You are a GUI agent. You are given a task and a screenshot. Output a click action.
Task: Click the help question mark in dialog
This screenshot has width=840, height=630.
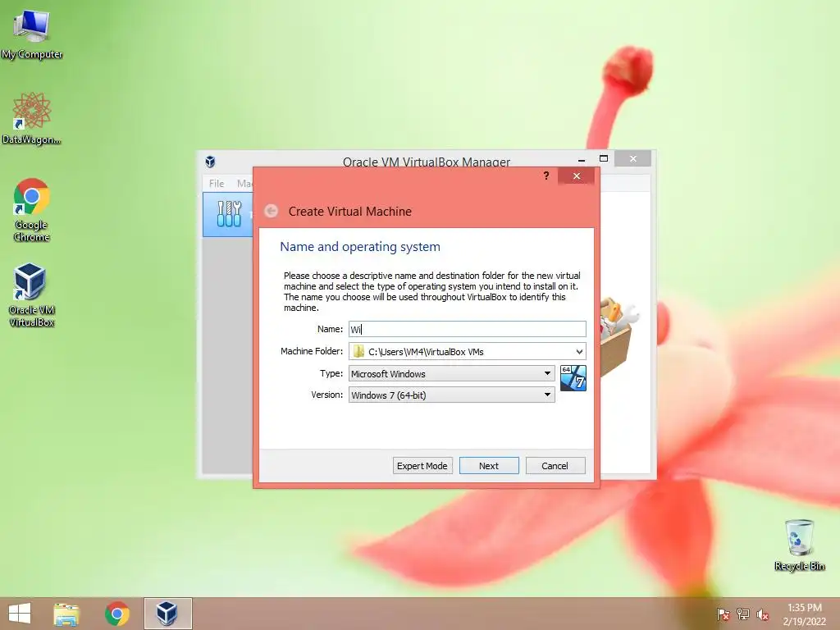(546, 176)
